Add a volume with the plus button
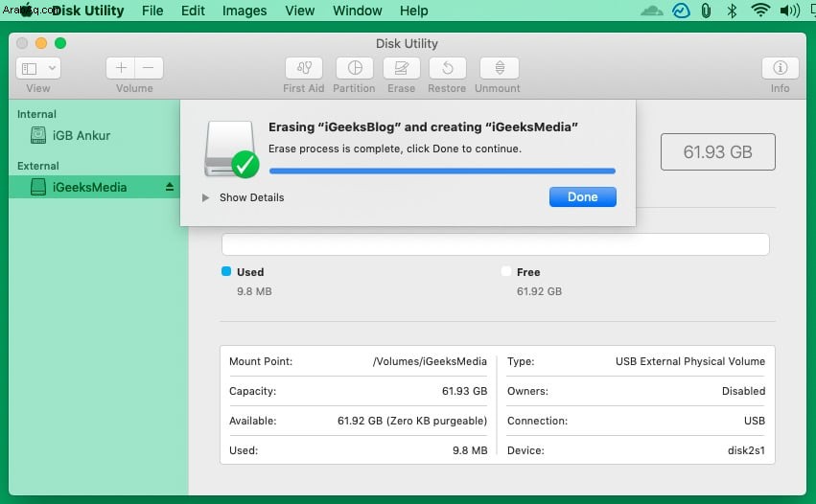The height and width of the screenshot is (504, 816). [x=121, y=68]
